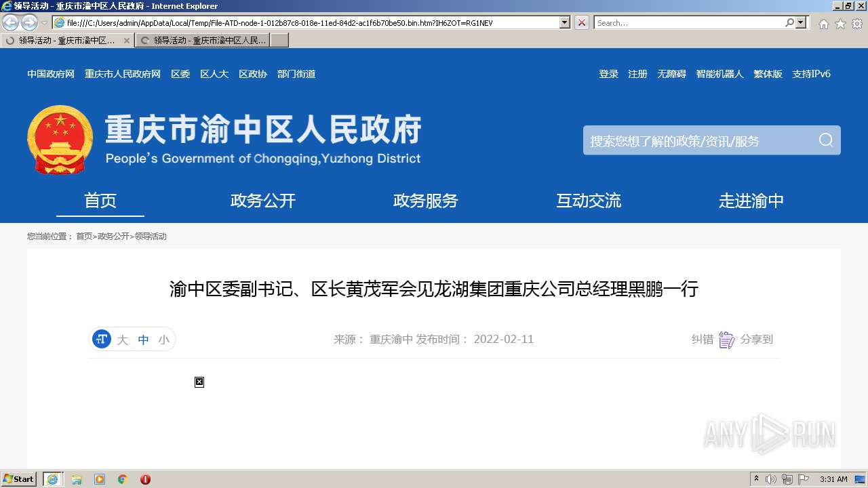Click the browser Forward arrow button
Screen dimensions: 868x488
(x=29, y=23)
